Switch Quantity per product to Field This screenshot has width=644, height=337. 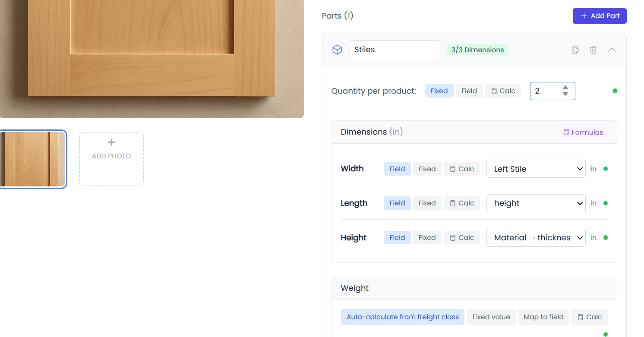tap(469, 91)
